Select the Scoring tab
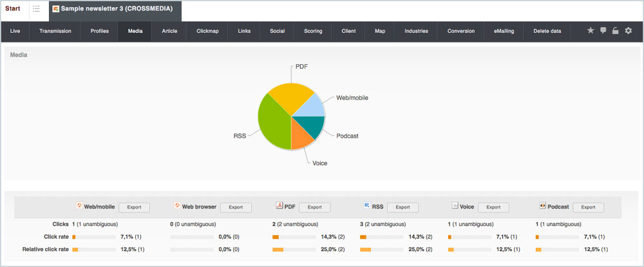This screenshot has width=644, height=267. [x=313, y=31]
